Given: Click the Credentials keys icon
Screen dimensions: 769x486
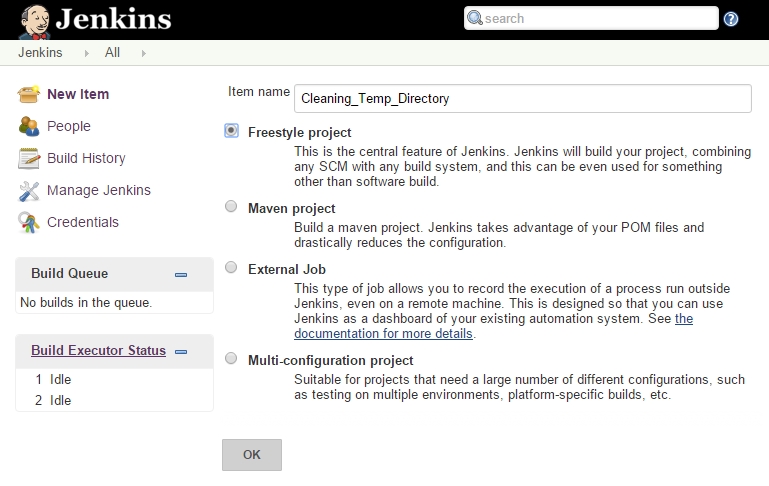Looking at the screenshot, I should coord(28,223).
